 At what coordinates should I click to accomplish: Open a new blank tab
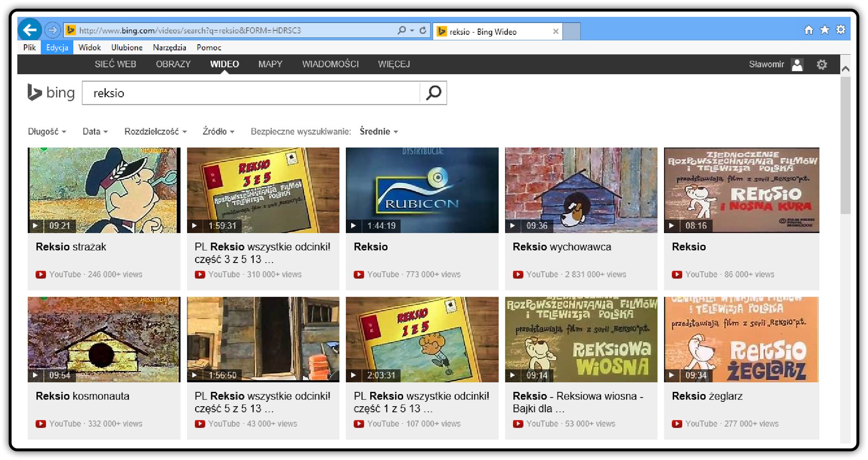click(x=571, y=31)
